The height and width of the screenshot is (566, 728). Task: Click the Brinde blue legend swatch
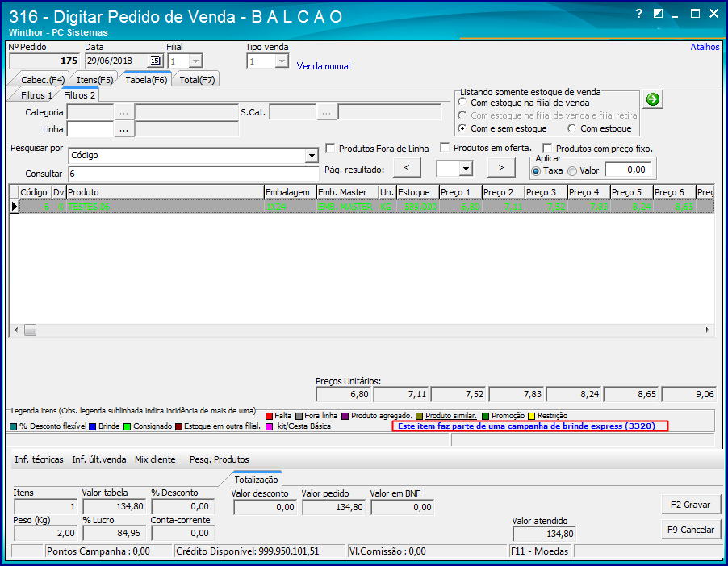click(x=92, y=426)
